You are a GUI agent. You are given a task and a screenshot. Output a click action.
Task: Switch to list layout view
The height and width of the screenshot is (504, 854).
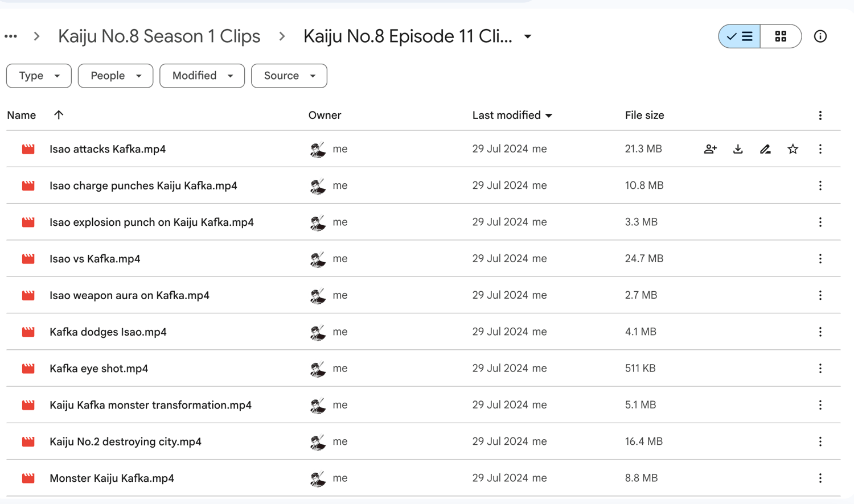click(740, 36)
